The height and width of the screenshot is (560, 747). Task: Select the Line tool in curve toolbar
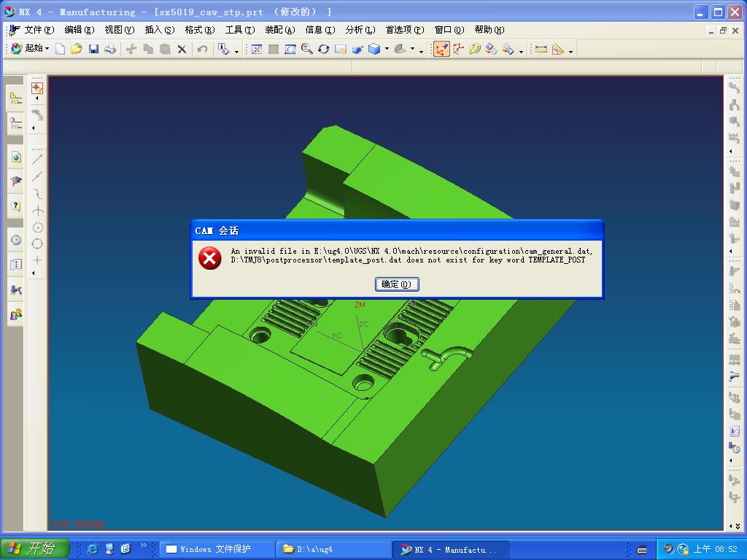point(37,159)
